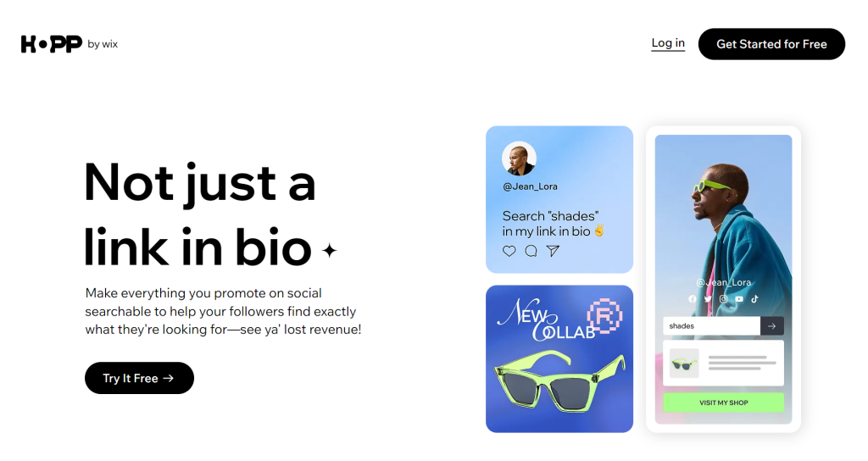Click the sparkle star beside headline
This screenshot has width=868, height=461.
click(x=330, y=251)
